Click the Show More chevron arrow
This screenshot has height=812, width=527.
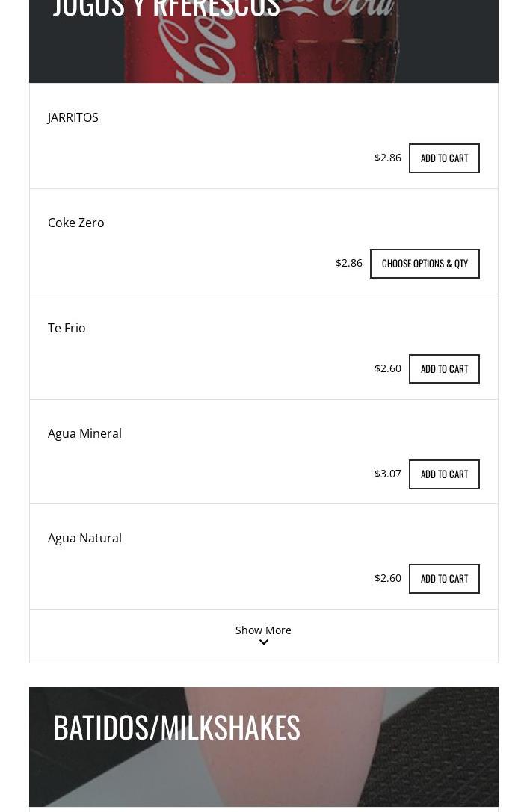pyautogui.click(x=264, y=642)
